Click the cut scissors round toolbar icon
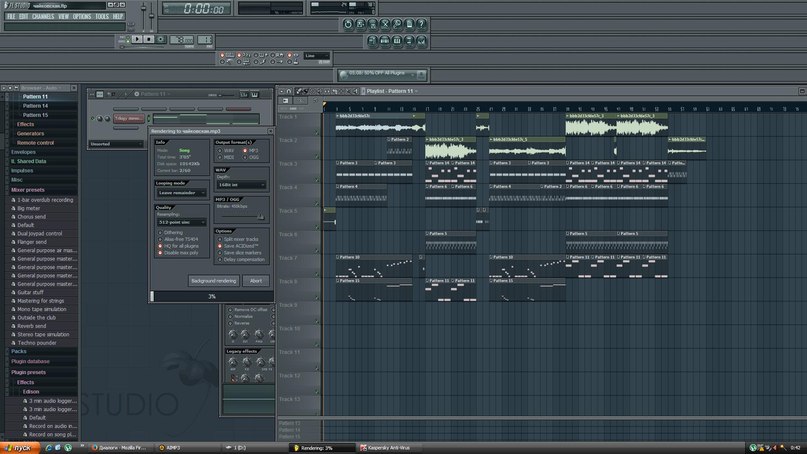Screen dimensions: 807x454 (x=384, y=24)
